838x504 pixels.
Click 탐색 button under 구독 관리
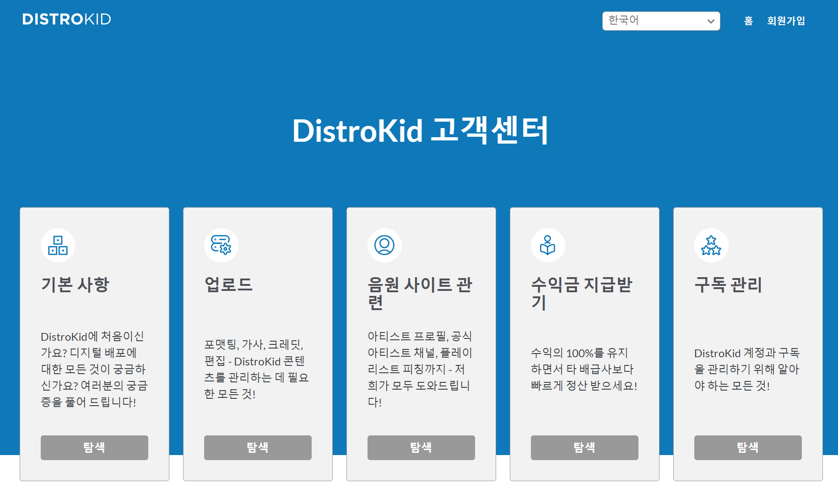[x=748, y=447]
